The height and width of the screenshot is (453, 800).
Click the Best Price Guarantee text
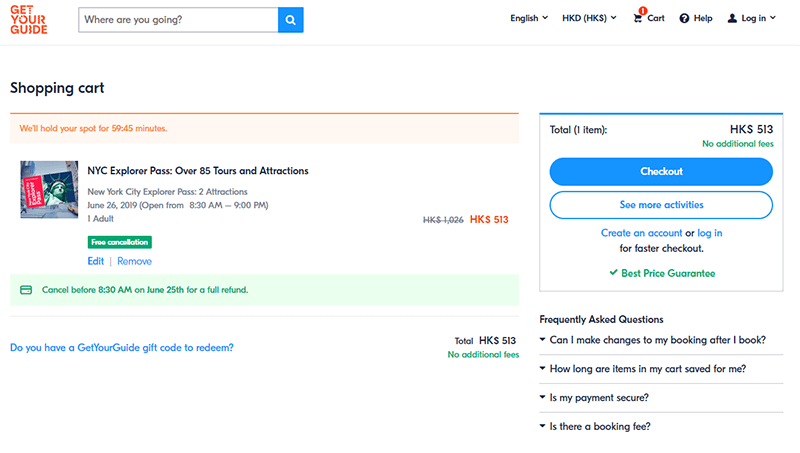point(668,273)
